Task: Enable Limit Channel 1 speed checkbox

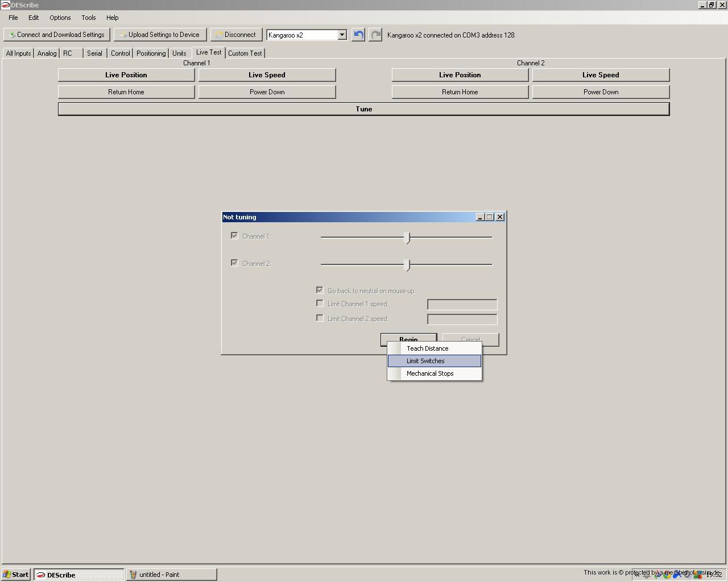Action: point(320,304)
